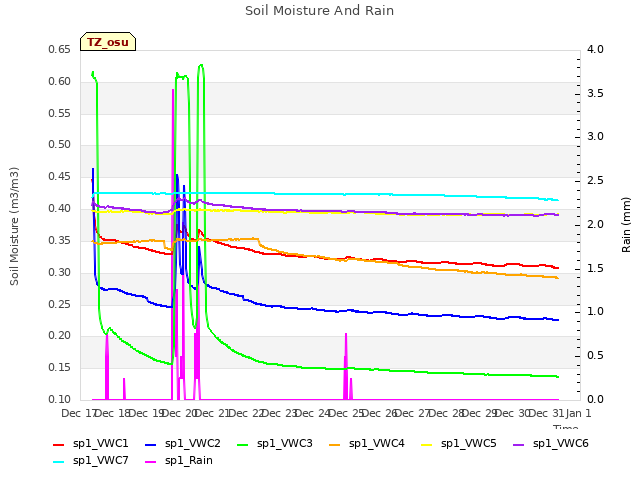Click the sp1_VWC4 legend label
Viewport: 640px width, 480px height.
click(377, 443)
